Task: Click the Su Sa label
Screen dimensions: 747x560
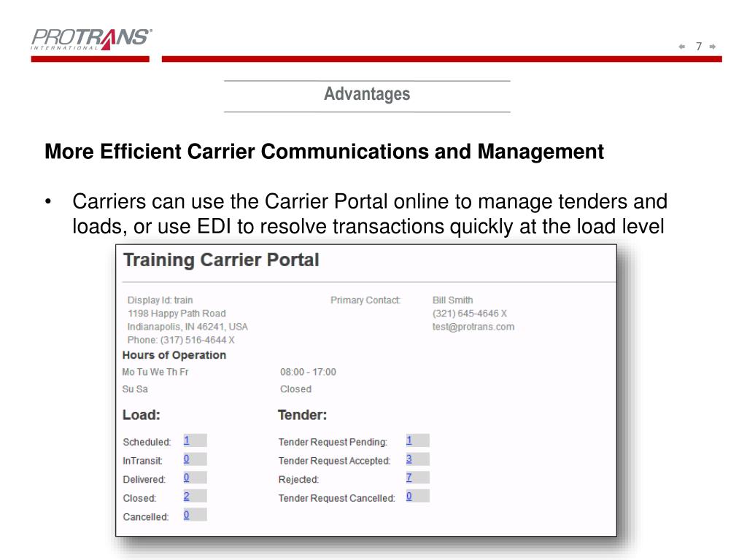Action: [x=135, y=389]
